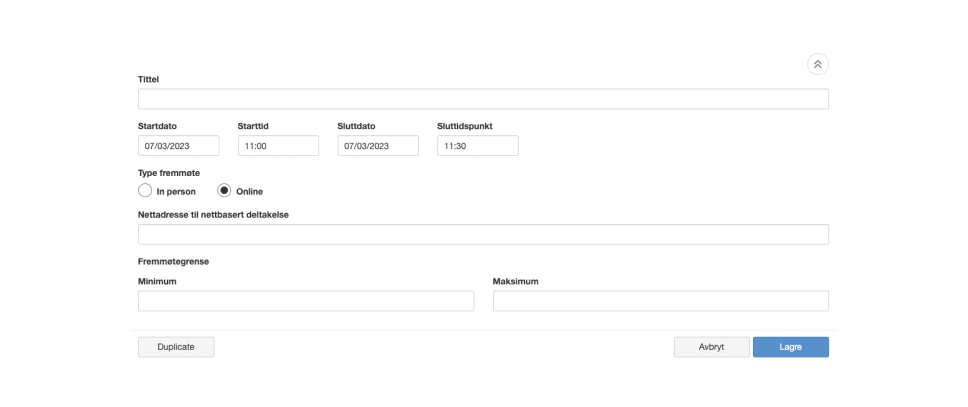Collapse the form with the double-chevron icon
Viewport: 968px width, 407px height.
pyautogui.click(x=817, y=64)
